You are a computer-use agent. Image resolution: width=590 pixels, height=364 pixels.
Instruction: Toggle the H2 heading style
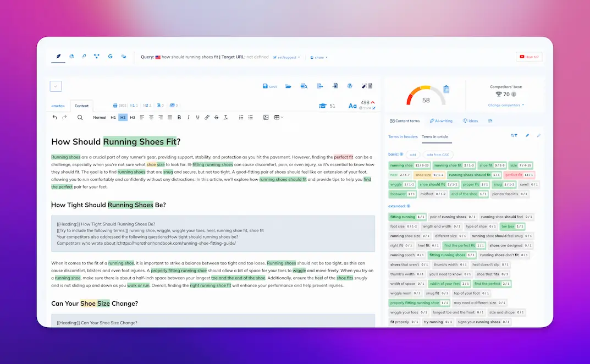coord(123,117)
